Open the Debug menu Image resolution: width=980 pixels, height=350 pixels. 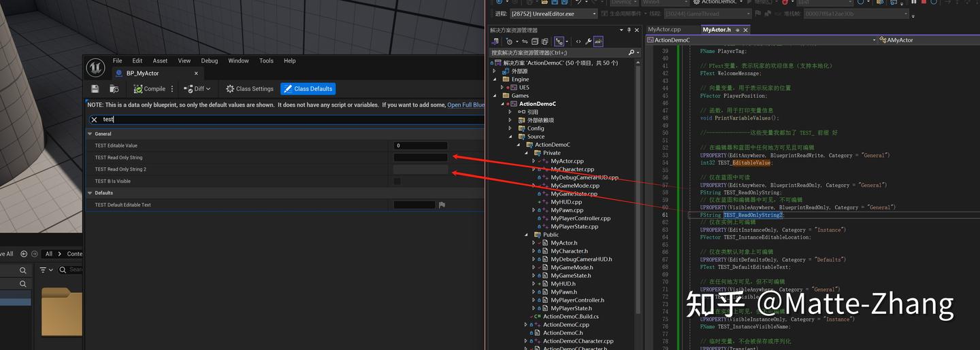coord(209,60)
